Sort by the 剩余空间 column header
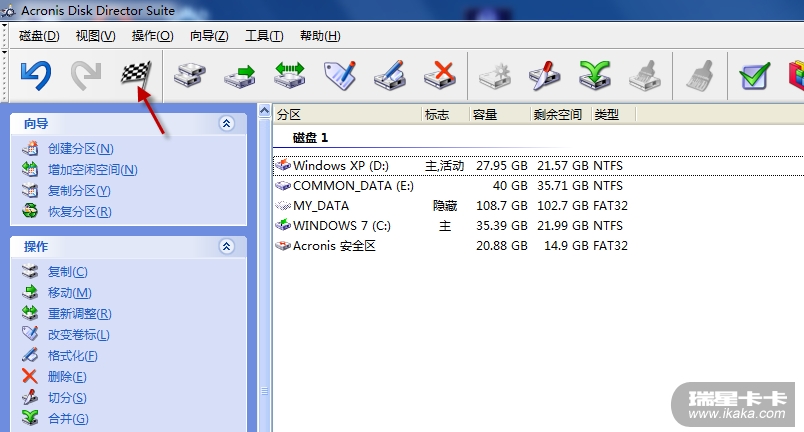Viewport: 804px width, 432px height. pos(561,114)
